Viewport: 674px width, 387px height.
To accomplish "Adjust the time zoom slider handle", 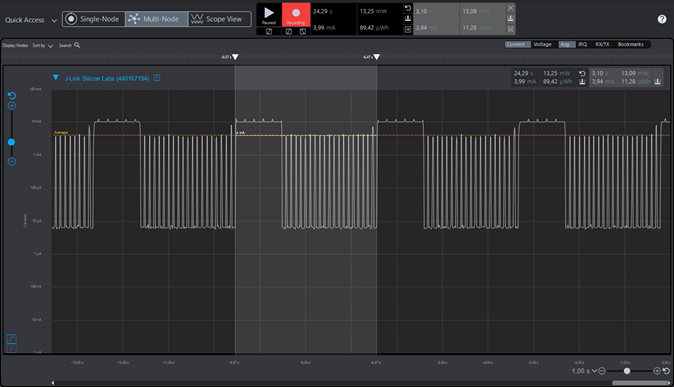I will coord(627,371).
